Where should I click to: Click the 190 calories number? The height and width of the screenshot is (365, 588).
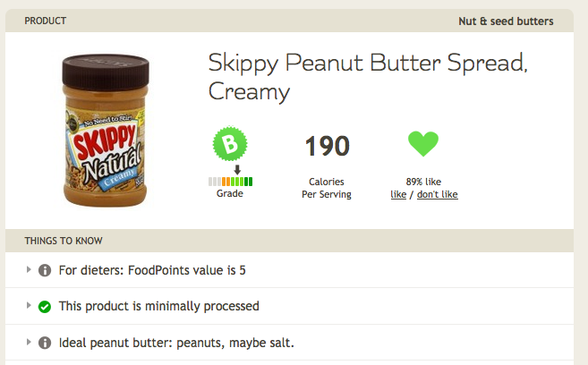327,146
